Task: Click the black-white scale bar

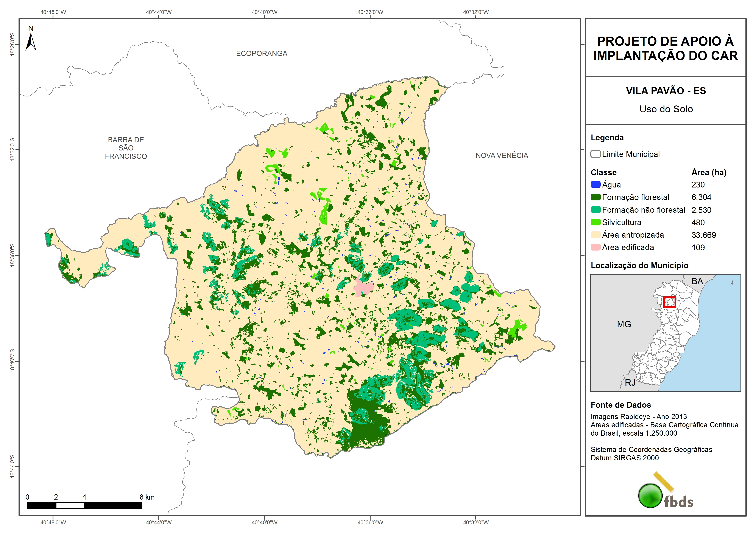Action: [x=84, y=506]
